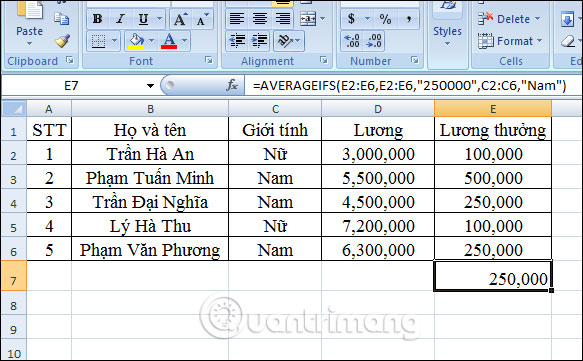Open Font dialog launcher
Viewport: 583px width, 361px height.
[209, 60]
